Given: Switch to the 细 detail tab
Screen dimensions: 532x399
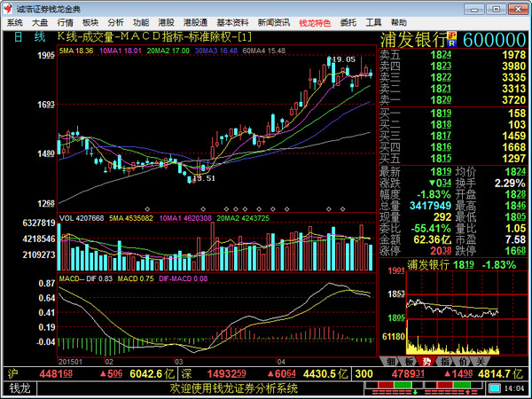Looking at the screenshot, I should pos(390,362).
